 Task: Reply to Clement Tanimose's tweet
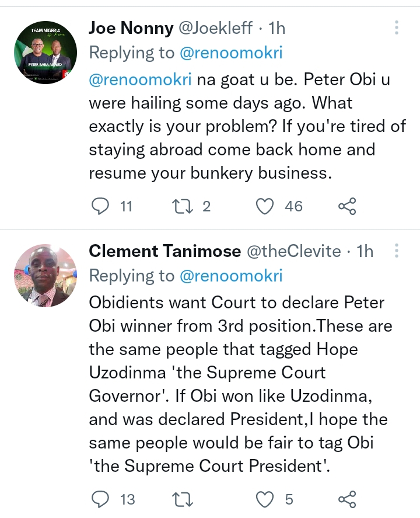tap(101, 499)
